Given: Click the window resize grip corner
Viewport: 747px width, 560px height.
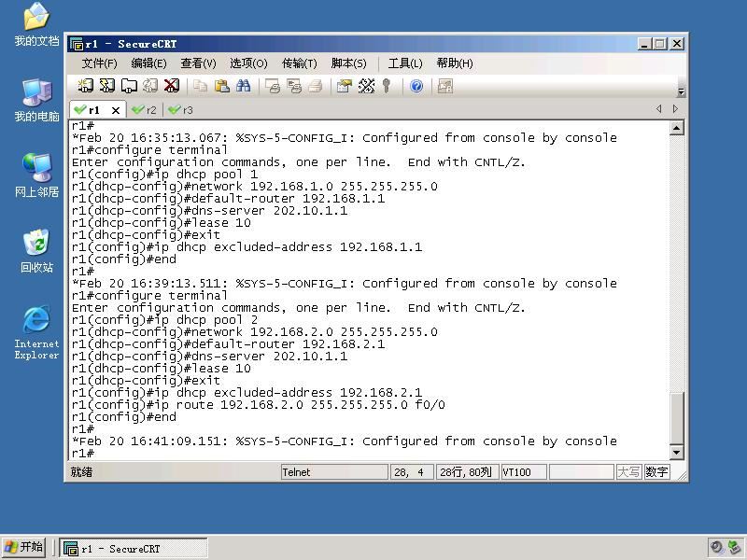Looking at the screenshot, I should (683, 475).
